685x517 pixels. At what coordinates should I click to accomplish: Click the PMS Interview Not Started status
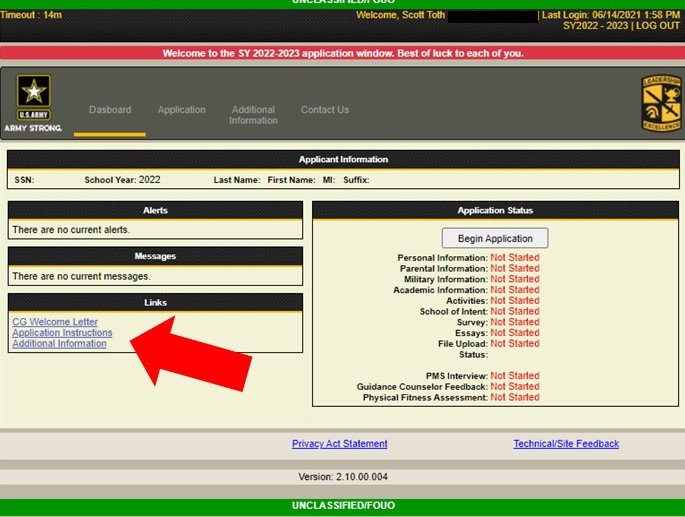pos(514,376)
